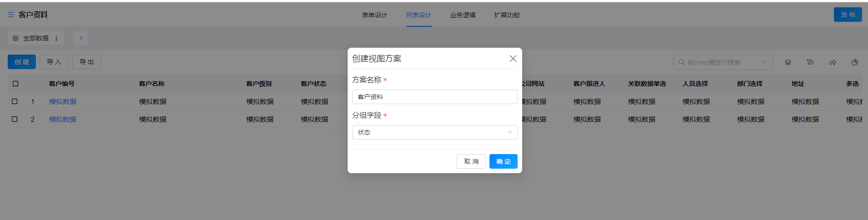Viewport: 868px width, 220px height.
Task: Switch to the 表单设计 tab
Action: (x=374, y=15)
